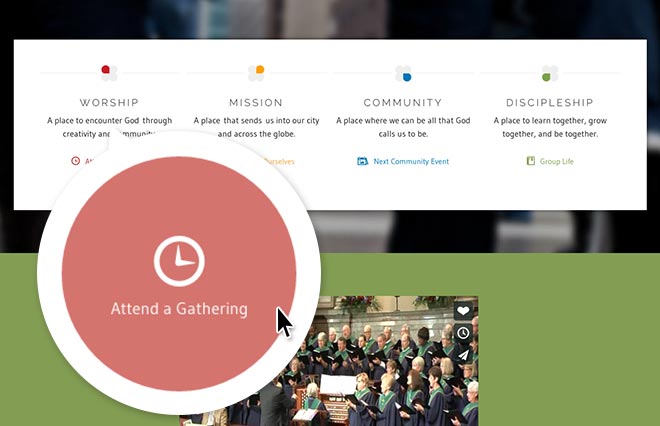Click the blue Community quatrefoil icon
Image resolution: width=660 pixels, height=426 pixels.
coord(403,73)
